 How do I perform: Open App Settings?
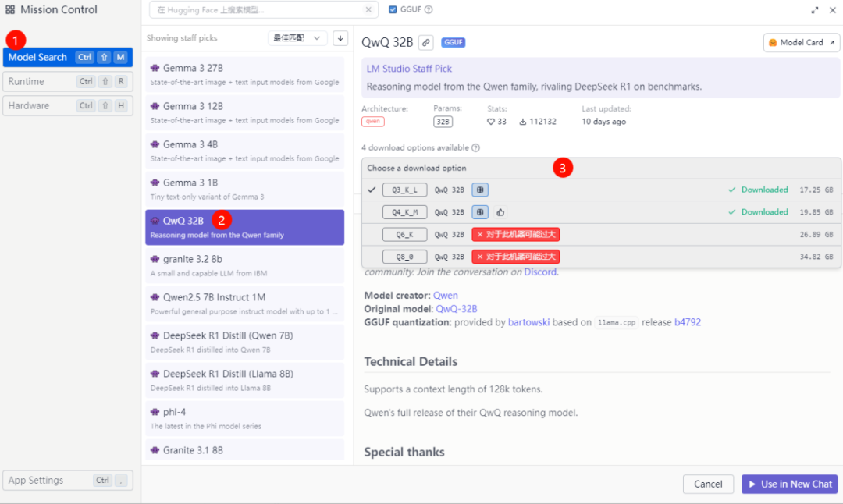[68, 481]
